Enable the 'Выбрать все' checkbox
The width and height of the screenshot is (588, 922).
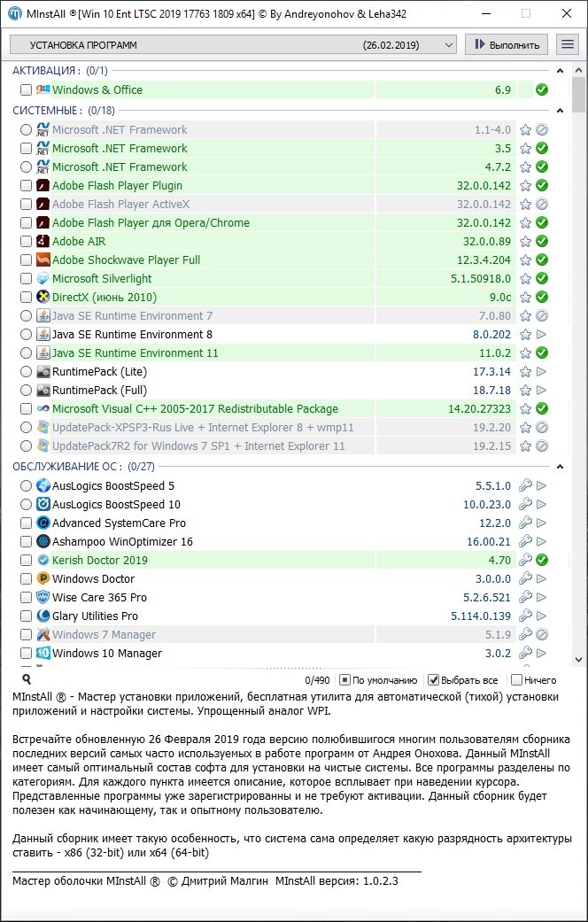click(434, 680)
